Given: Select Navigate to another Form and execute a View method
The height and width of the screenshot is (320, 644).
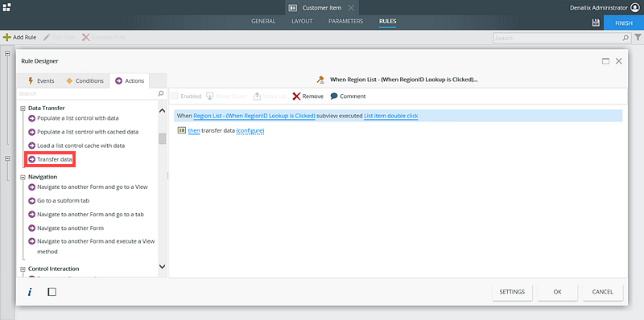Looking at the screenshot, I should (96, 246).
